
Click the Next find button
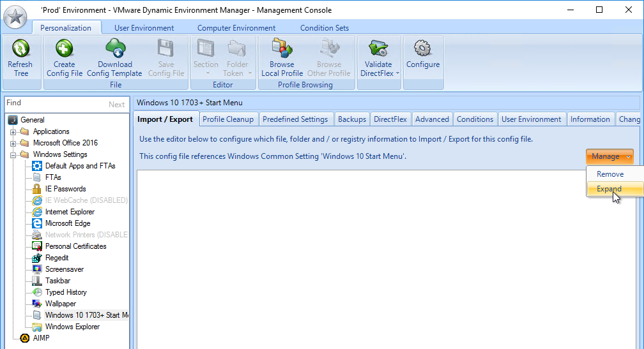[x=117, y=105]
